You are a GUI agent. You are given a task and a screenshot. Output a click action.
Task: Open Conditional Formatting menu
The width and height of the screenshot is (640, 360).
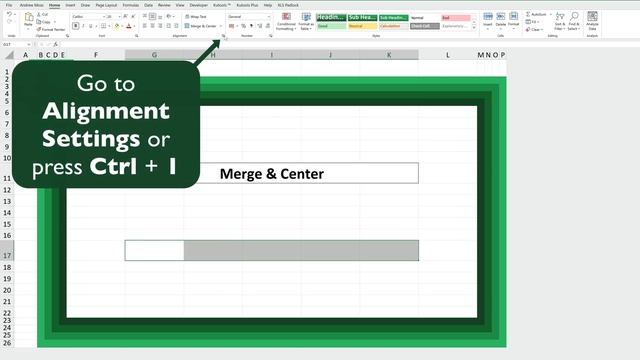(286, 21)
